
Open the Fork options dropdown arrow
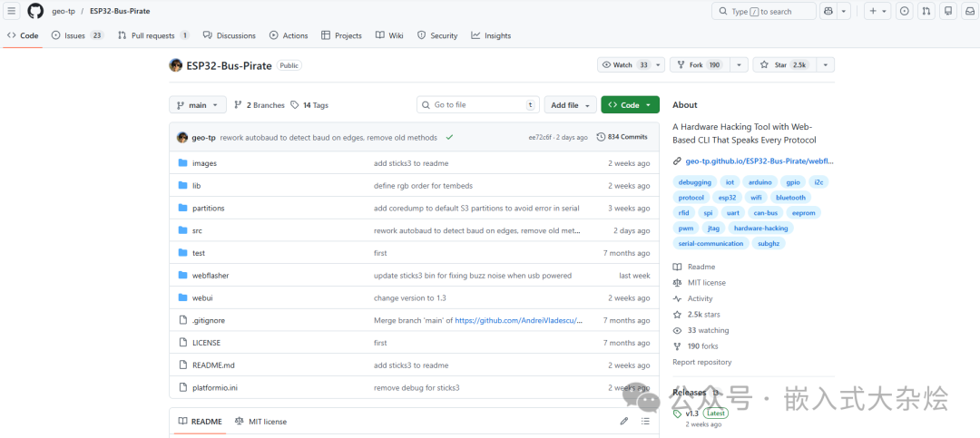(740, 65)
